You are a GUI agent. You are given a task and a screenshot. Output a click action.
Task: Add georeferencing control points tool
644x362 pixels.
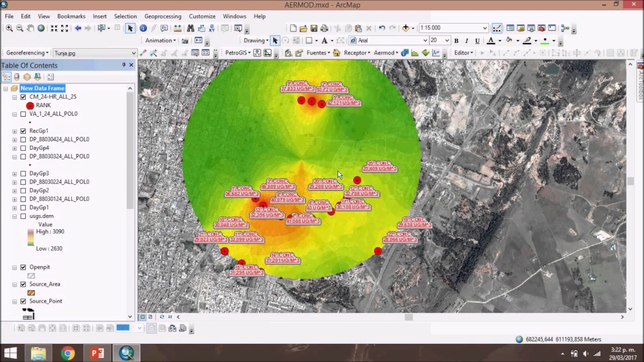click(143, 53)
